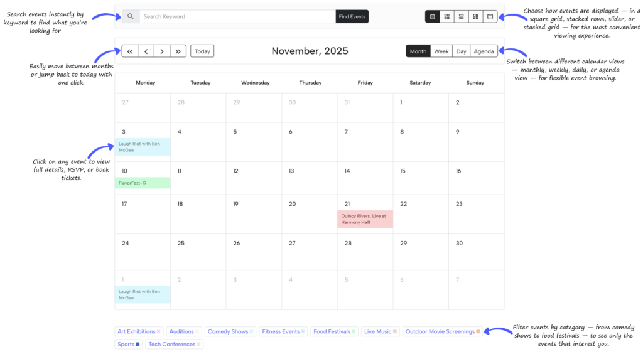The height and width of the screenshot is (364, 643).
Task: Open Quincy Rivers Live at Harmony Hall event
Action: click(365, 219)
